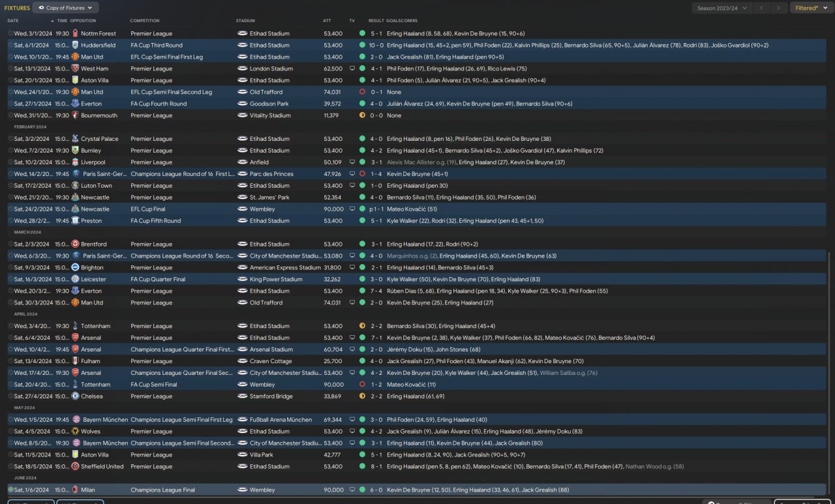The width and height of the screenshot is (835, 504).
Task: Click the 11,379 attendance at Vitality Stadium
Action: [333, 115]
